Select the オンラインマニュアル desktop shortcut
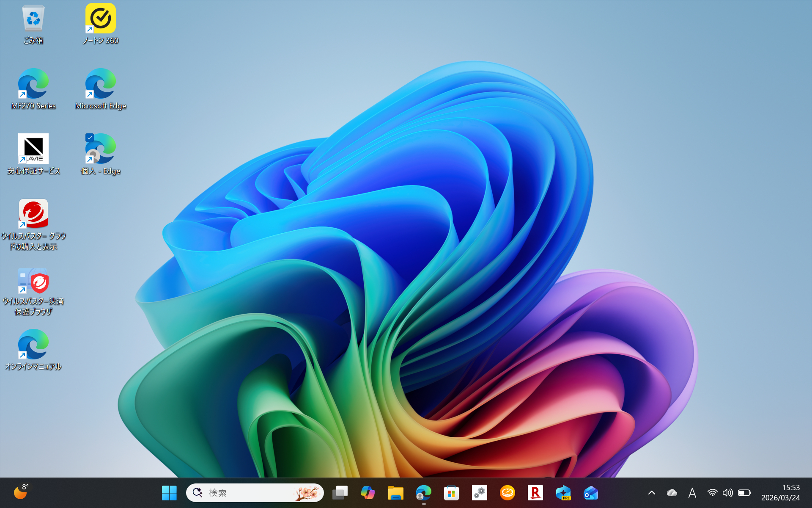812x508 pixels. coord(33,350)
